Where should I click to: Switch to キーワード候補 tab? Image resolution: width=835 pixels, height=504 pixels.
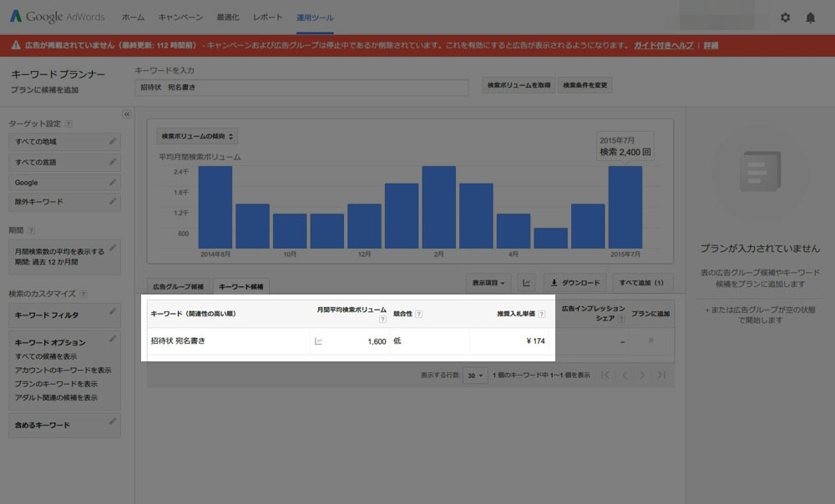tap(240, 286)
